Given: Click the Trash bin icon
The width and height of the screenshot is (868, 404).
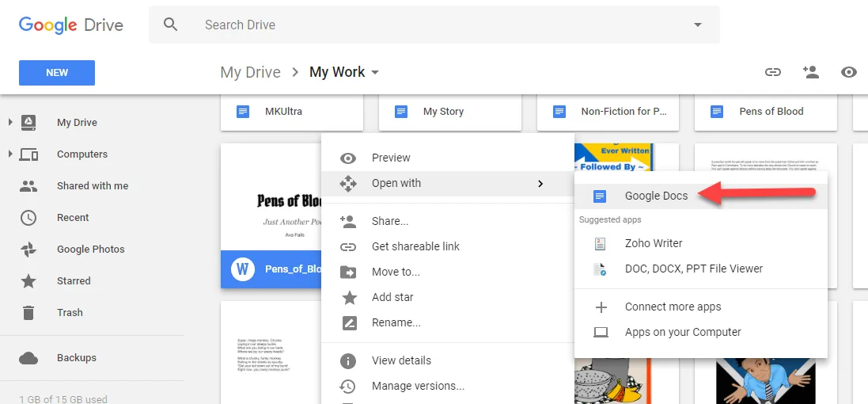Looking at the screenshot, I should [28, 313].
